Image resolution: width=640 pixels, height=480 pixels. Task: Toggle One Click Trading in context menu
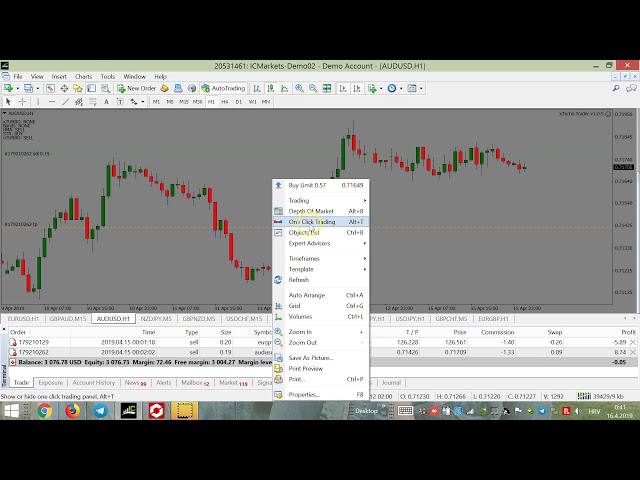(x=312, y=222)
